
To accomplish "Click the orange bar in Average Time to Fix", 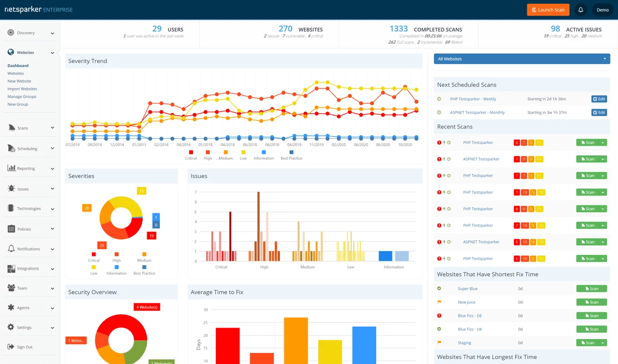I will pos(296,340).
